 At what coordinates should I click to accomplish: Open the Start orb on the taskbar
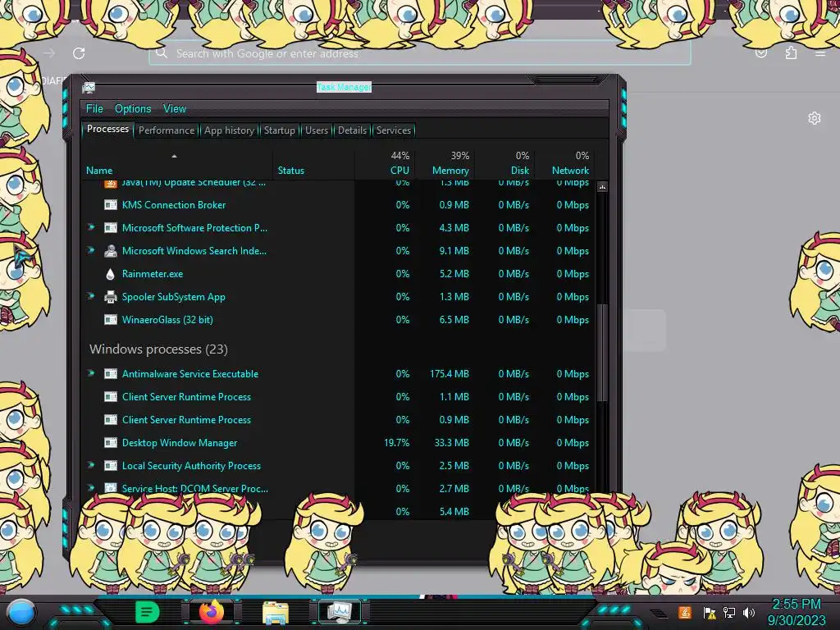click(21, 613)
